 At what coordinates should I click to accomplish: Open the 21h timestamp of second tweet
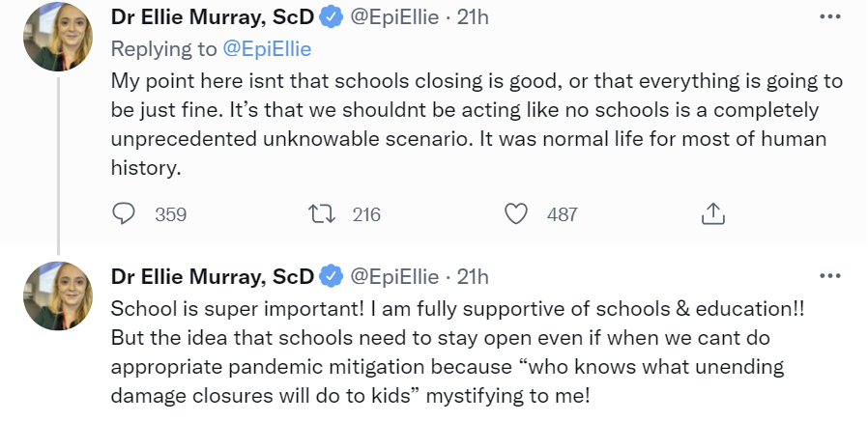coord(473,277)
